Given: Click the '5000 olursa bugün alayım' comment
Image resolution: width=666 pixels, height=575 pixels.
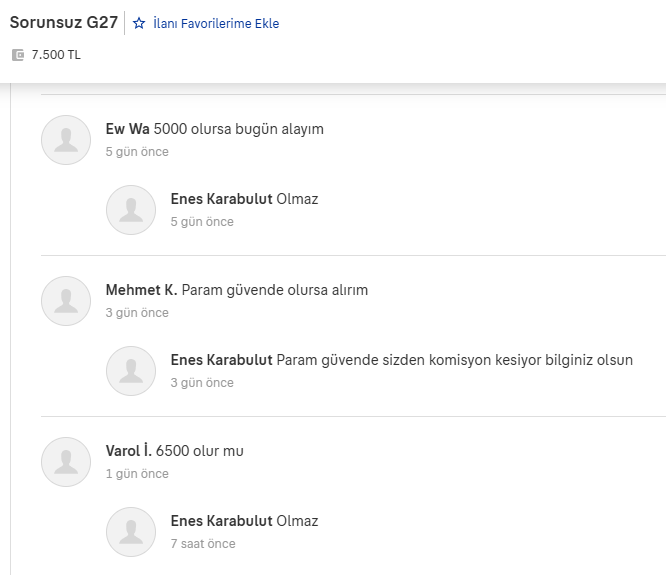Looking at the screenshot, I should [239, 129].
